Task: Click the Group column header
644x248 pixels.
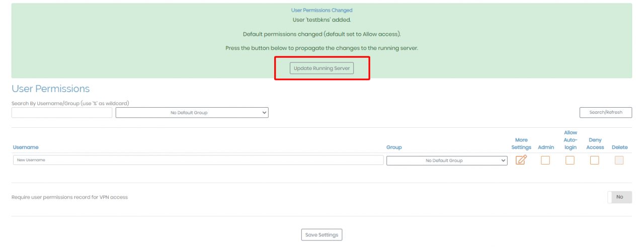Action: click(x=394, y=147)
